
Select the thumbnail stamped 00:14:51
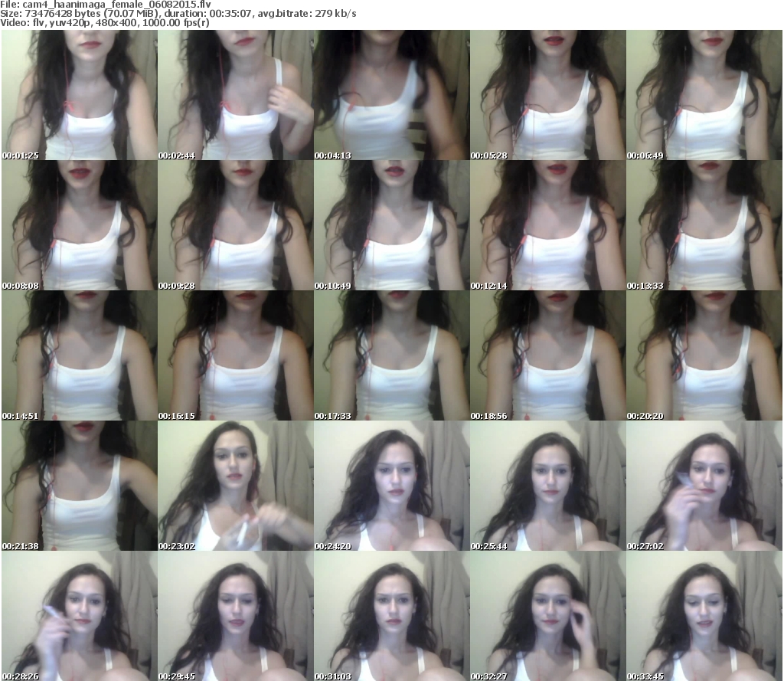click(x=80, y=355)
